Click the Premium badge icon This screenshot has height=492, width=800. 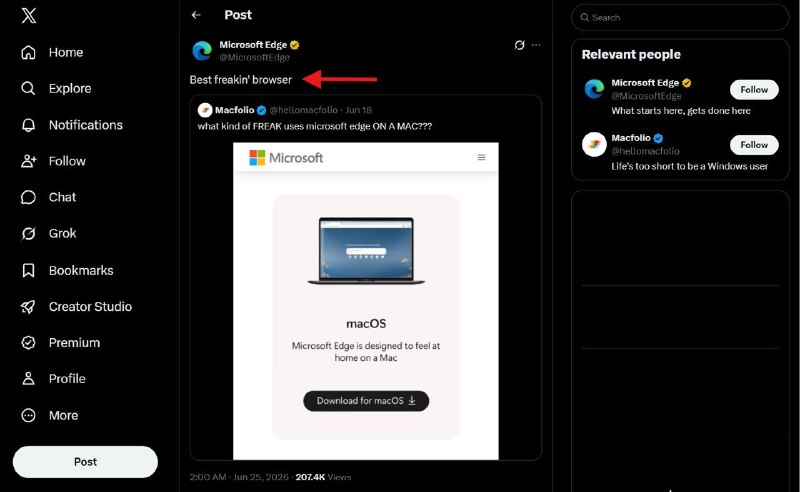tap(29, 342)
